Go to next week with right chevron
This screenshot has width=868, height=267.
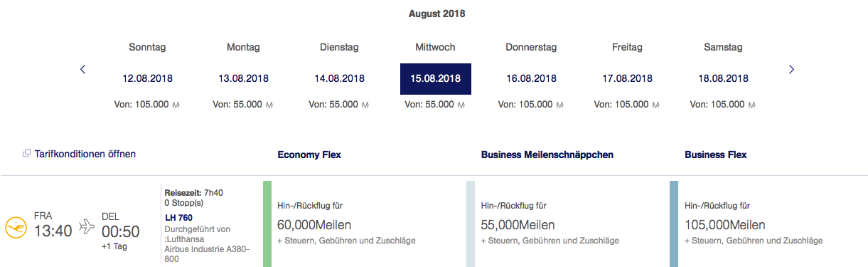pos(791,69)
